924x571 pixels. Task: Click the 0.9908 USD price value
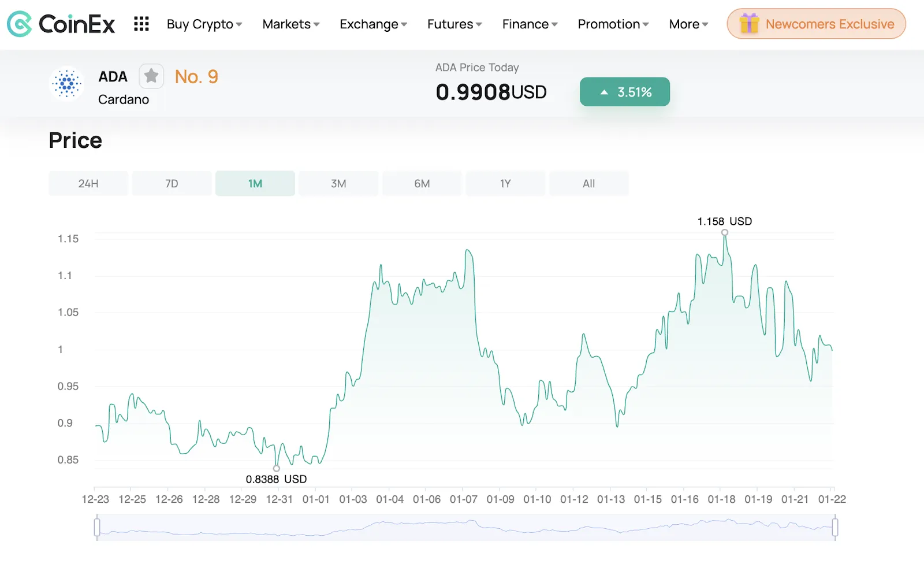click(x=491, y=92)
